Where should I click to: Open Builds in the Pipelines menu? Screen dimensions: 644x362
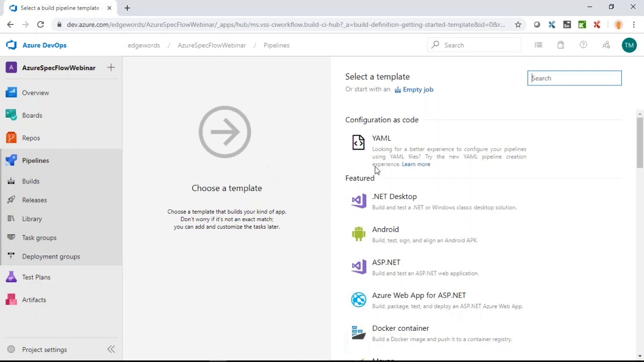31,181
